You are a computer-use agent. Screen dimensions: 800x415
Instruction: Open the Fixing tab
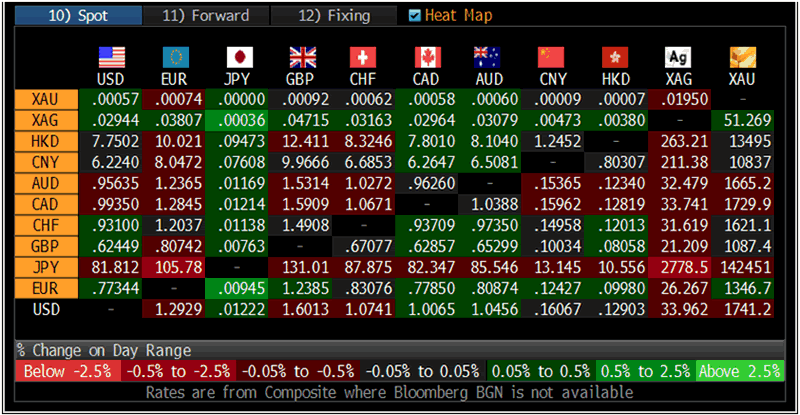(x=334, y=15)
